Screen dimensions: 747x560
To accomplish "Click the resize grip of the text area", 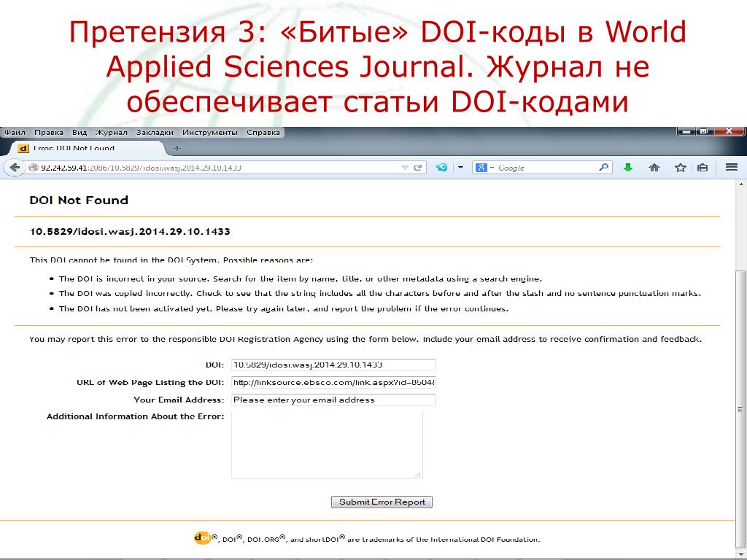I will point(418,474).
